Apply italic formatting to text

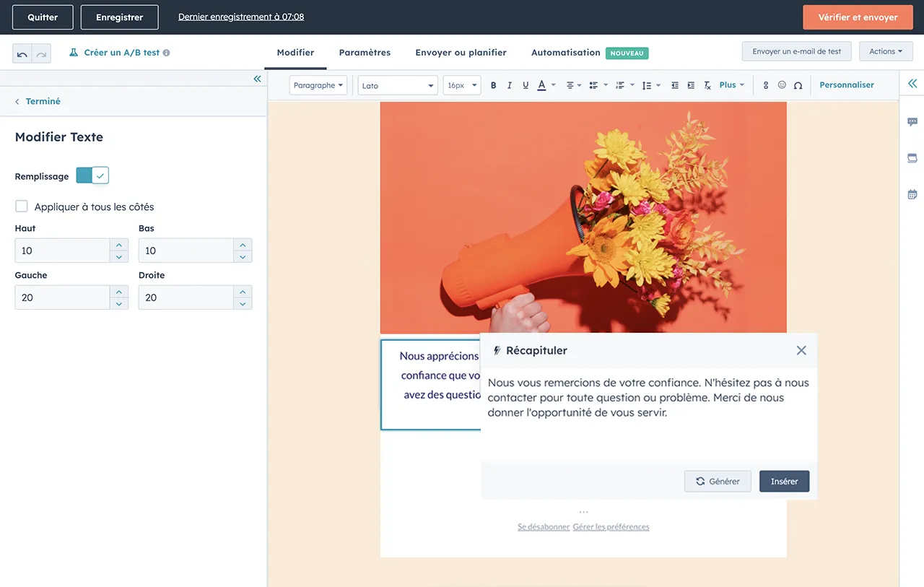(510, 85)
